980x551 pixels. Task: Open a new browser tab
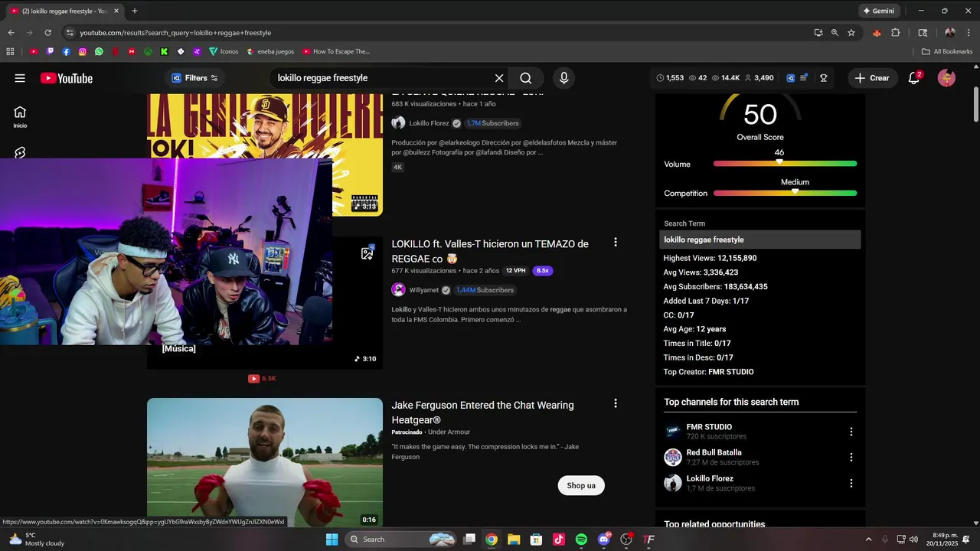pos(135,11)
